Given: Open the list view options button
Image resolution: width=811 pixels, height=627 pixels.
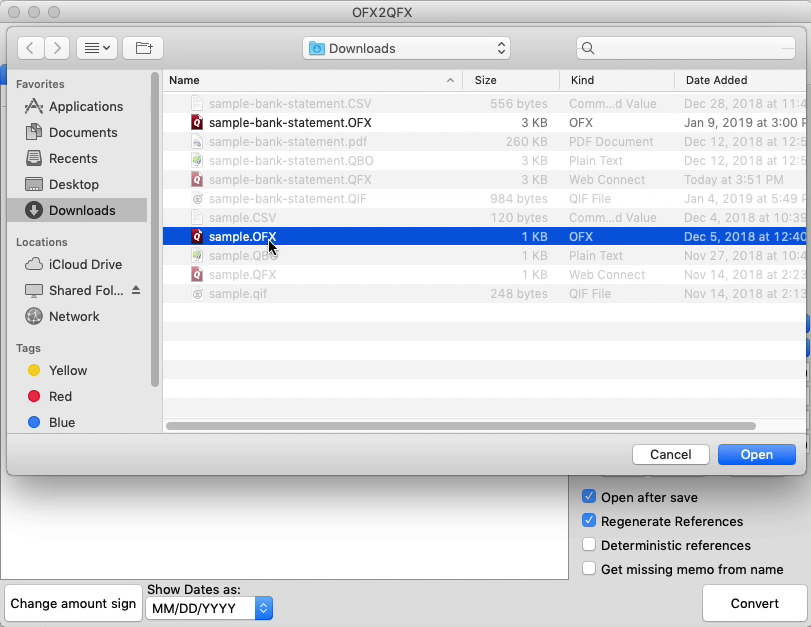Looking at the screenshot, I should (x=97, y=48).
